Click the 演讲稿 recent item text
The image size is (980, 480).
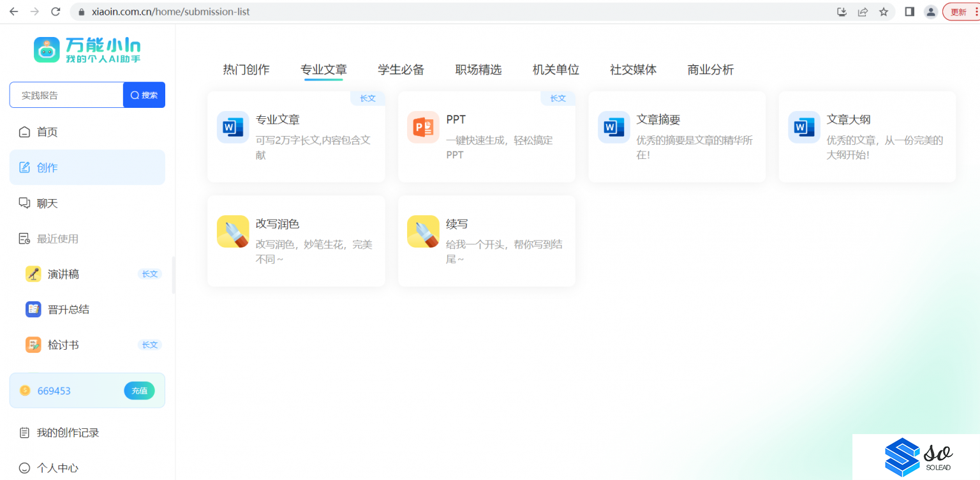pos(63,274)
